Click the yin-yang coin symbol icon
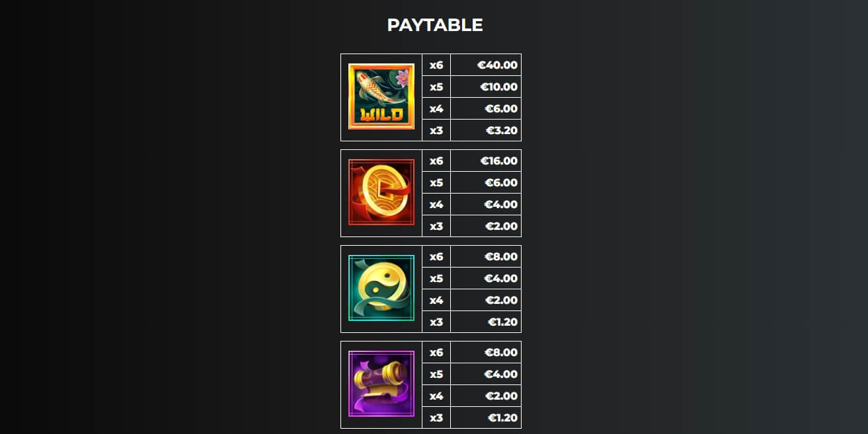The width and height of the screenshot is (868, 434). click(381, 288)
